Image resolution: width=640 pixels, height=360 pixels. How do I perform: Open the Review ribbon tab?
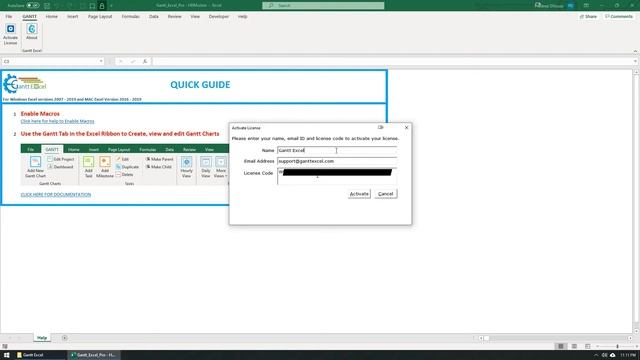[x=174, y=17]
